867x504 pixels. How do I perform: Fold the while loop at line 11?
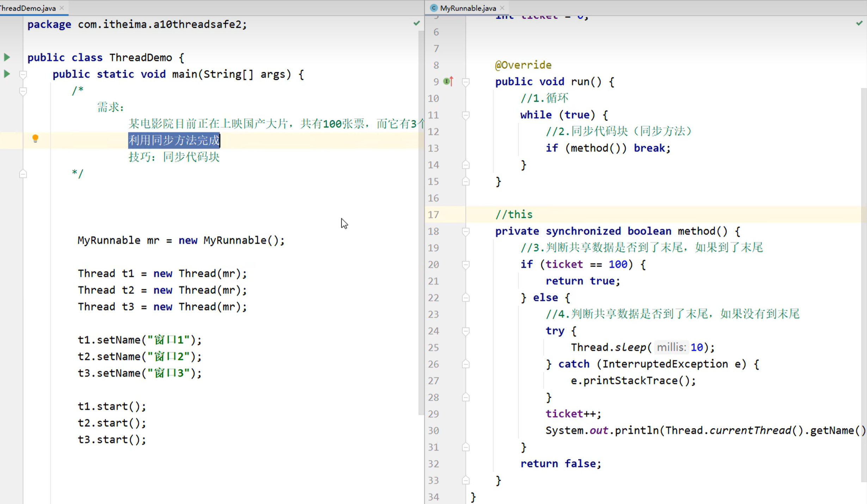coord(466,115)
